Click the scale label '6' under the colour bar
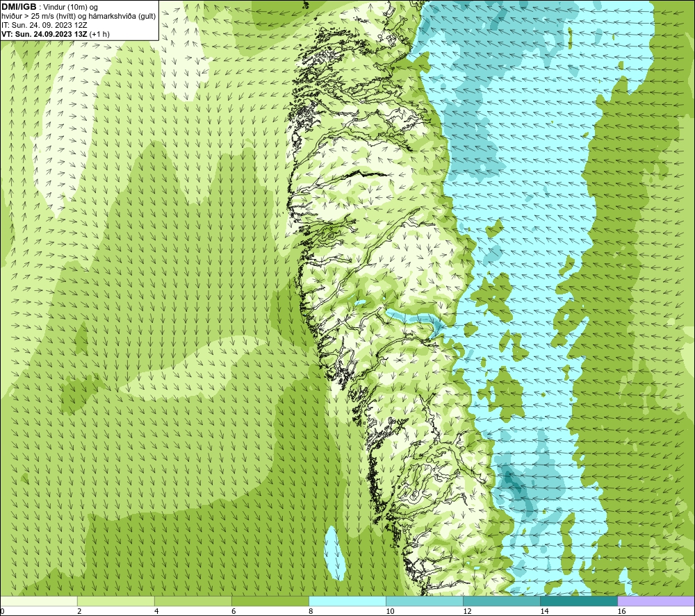The height and width of the screenshot is (616, 695). point(234,612)
